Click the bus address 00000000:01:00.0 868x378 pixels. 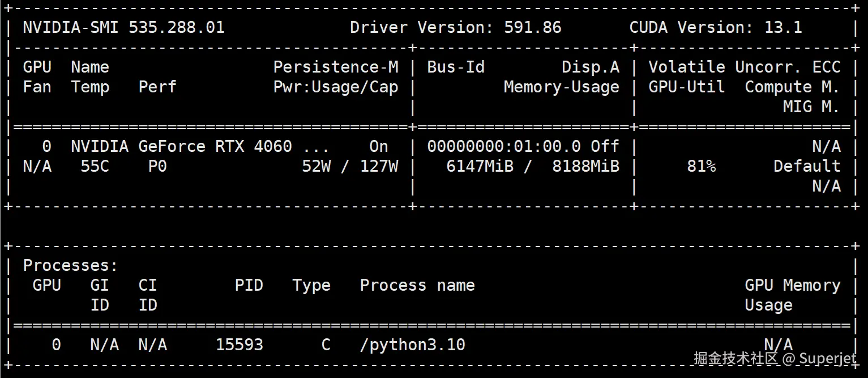click(x=503, y=146)
